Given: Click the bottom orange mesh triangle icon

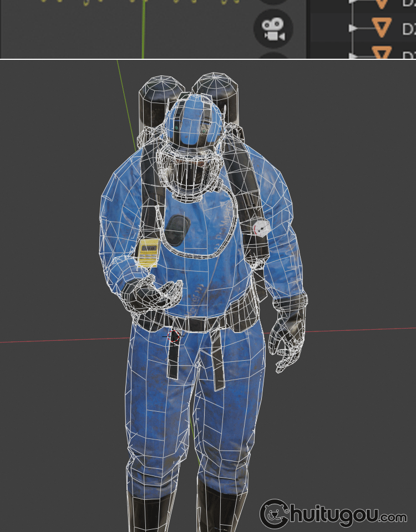Looking at the screenshot, I should pos(381,54).
